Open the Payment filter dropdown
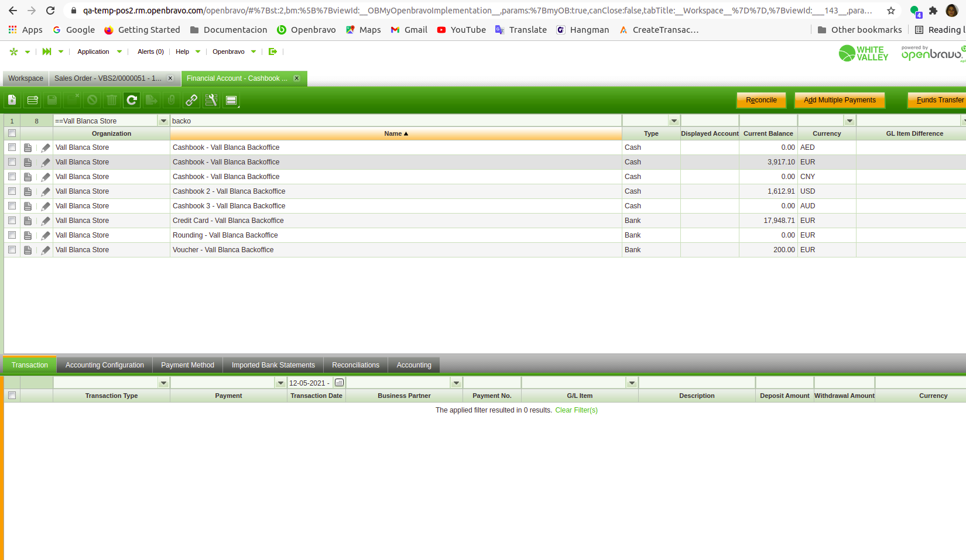The height and width of the screenshot is (560, 966). click(x=280, y=383)
